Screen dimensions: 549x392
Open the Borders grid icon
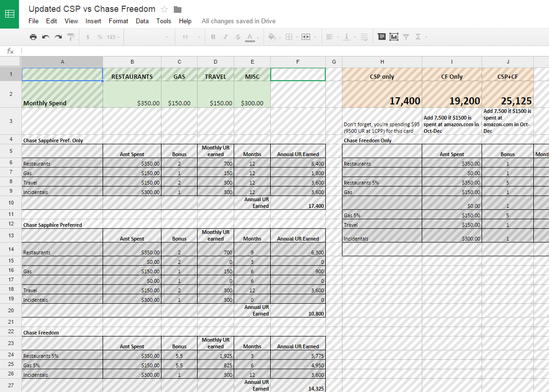pyautogui.click(x=289, y=37)
